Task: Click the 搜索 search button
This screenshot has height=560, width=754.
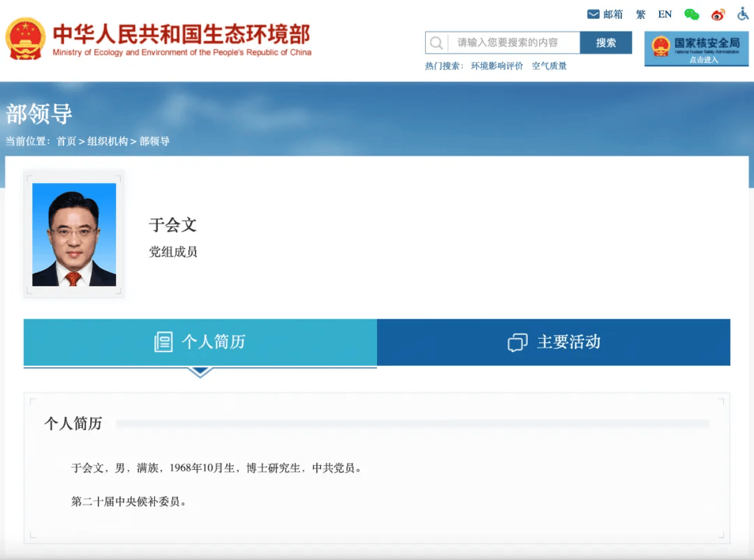Action: (605, 42)
